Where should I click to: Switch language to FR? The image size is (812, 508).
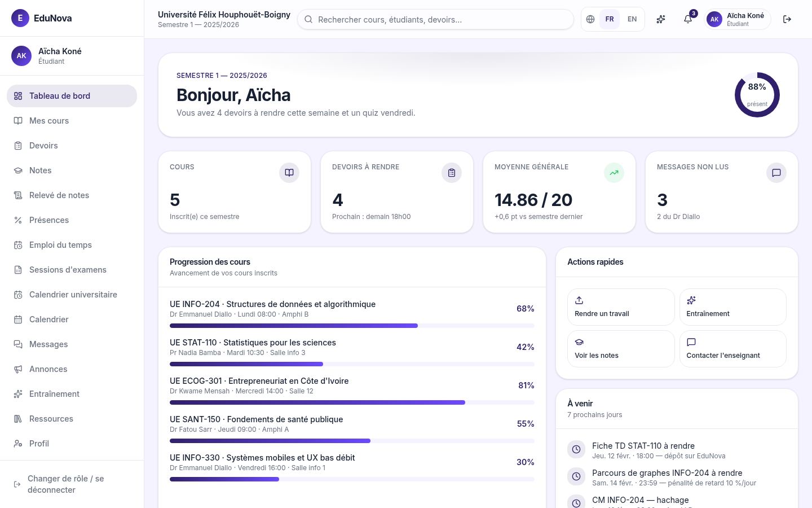[610, 19]
